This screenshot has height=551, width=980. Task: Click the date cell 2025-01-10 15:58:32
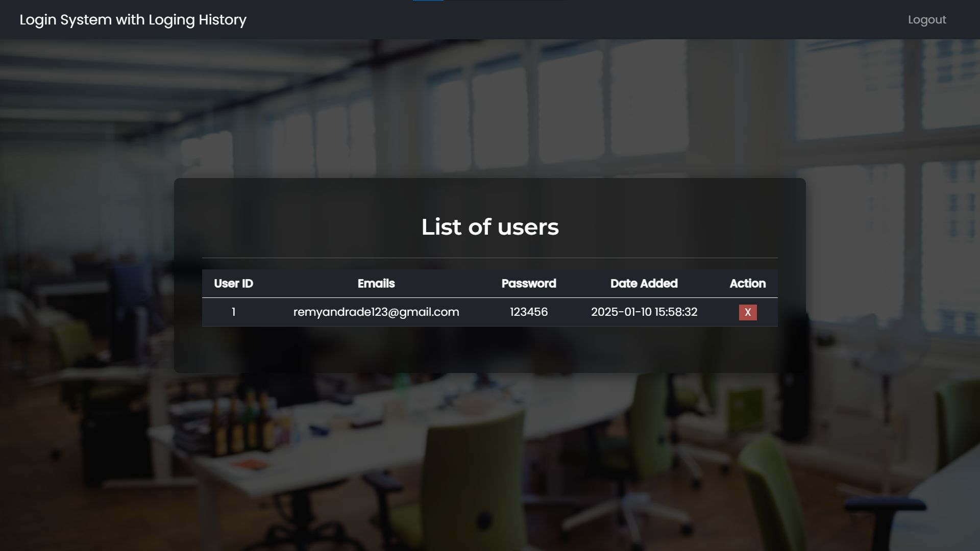(x=644, y=312)
